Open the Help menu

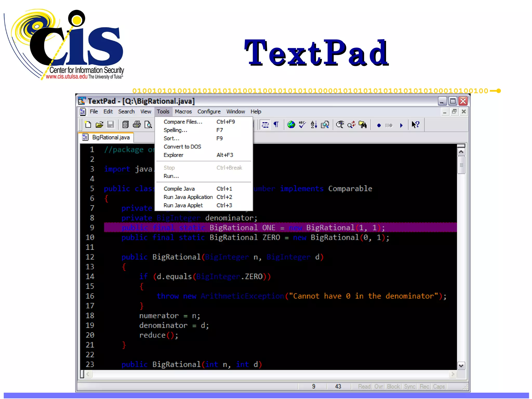coord(256,112)
